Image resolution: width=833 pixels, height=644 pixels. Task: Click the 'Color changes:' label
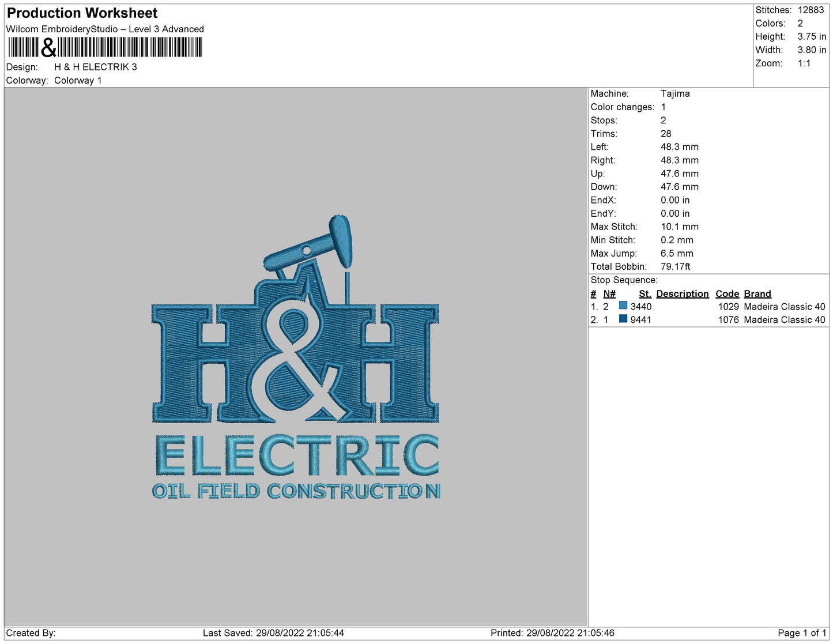(x=623, y=107)
